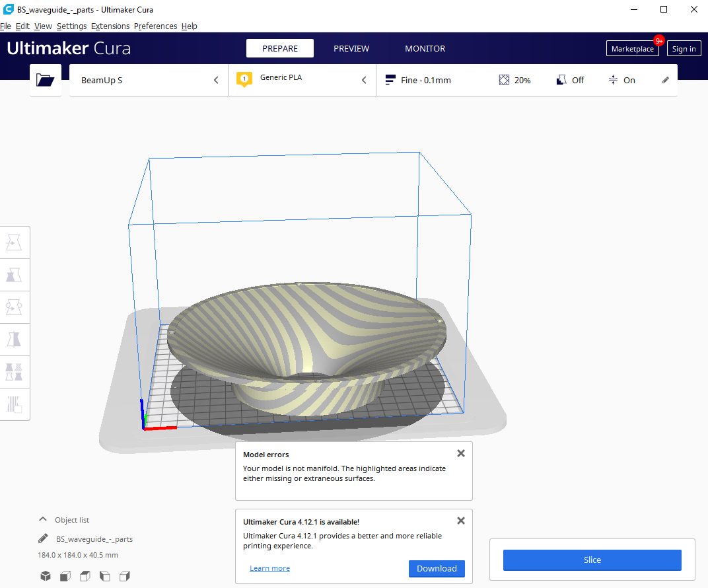
Task: Select the Scale tool in left toolbar
Action: click(14, 275)
